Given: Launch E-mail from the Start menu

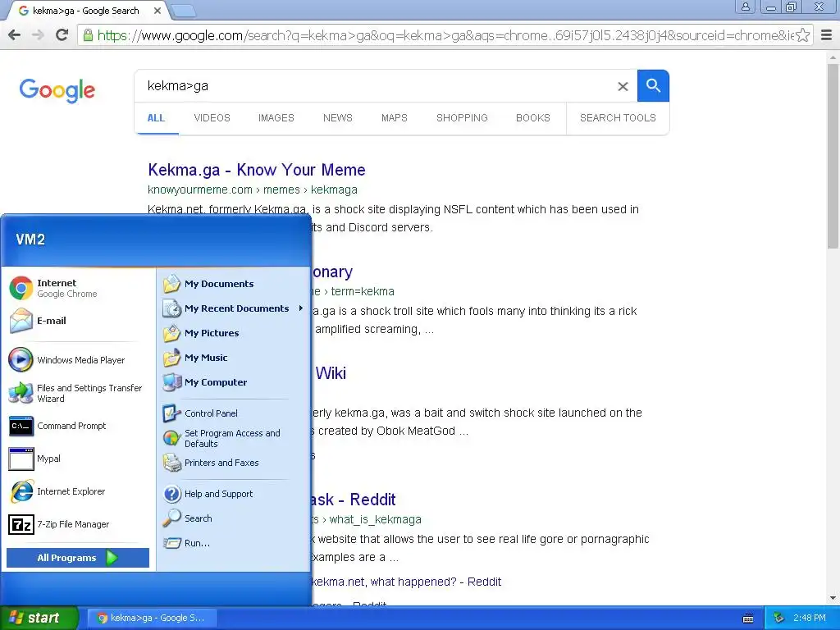Looking at the screenshot, I should (78, 321).
